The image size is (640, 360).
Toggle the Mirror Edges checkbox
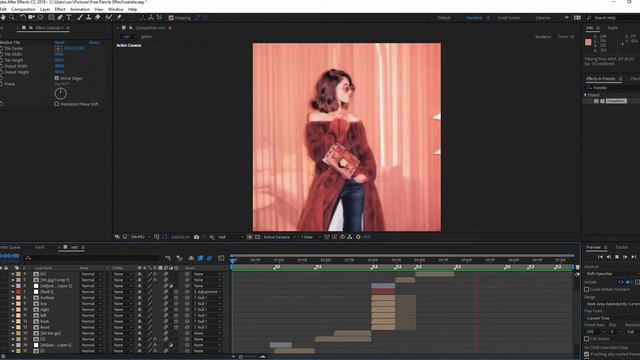(x=57, y=78)
